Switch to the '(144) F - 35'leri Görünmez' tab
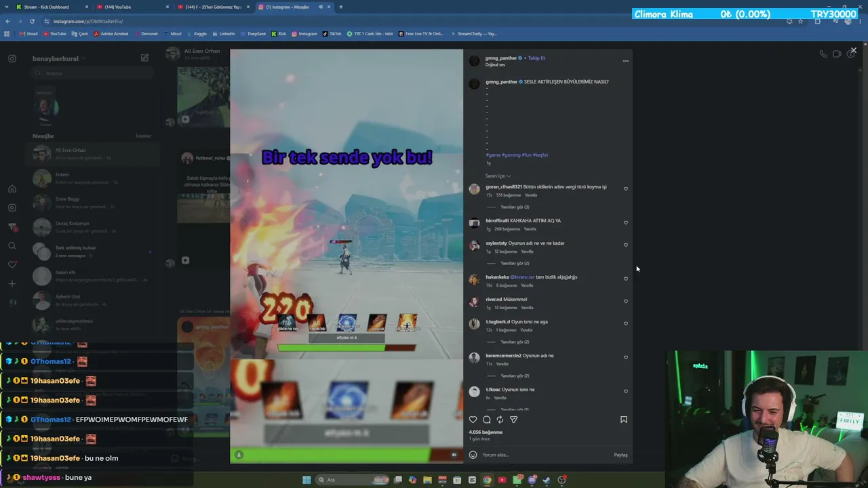This screenshot has height=488, width=868. [x=214, y=7]
